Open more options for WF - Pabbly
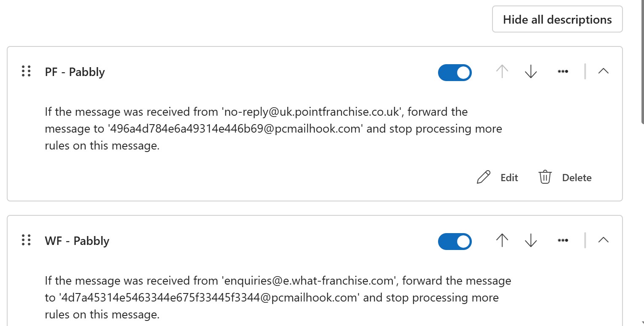 coord(563,241)
